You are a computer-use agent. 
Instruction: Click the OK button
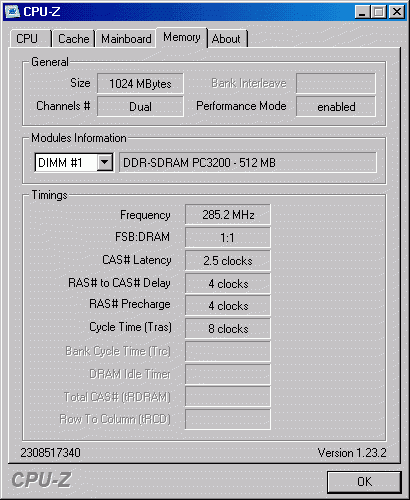364,482
